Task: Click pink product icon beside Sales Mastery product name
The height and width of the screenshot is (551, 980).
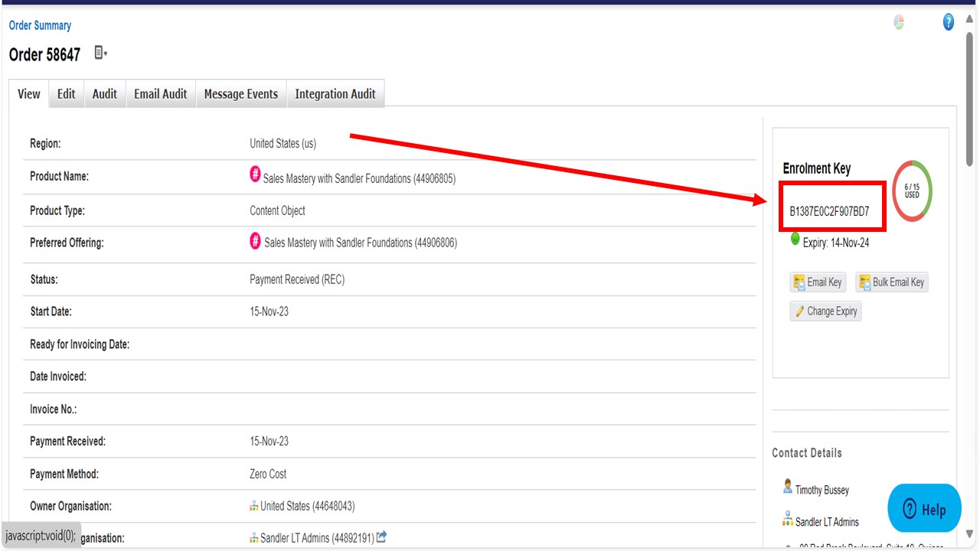Action: (255, 174)
